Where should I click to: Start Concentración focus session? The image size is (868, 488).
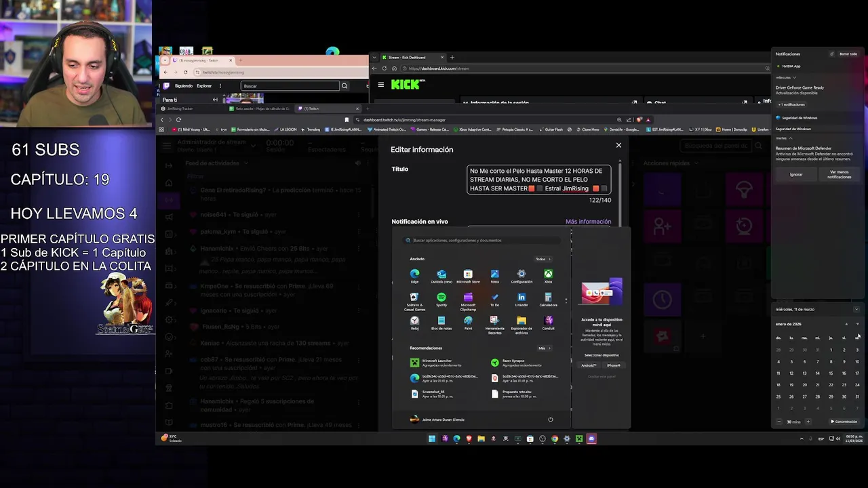[844, 422]
